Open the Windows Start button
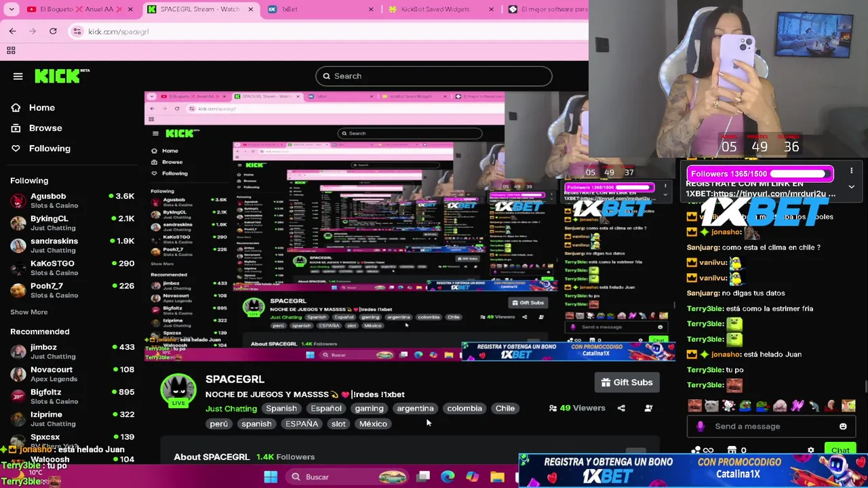The height and width of the screenshot is (488, 868). pyautogui.click(x=271, y=477)
